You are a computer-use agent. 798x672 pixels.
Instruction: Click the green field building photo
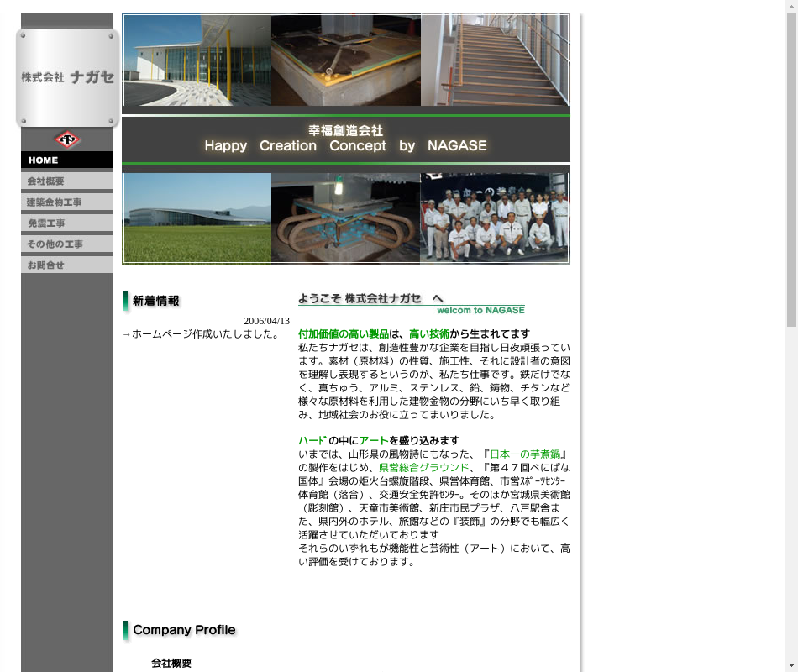[197, 218]
